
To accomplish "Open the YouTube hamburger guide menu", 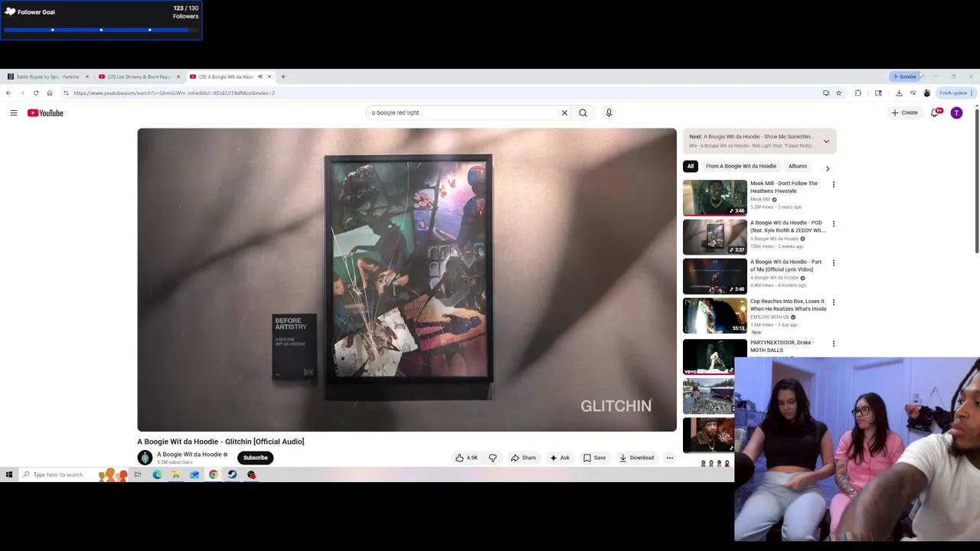I will pos(13,112).
